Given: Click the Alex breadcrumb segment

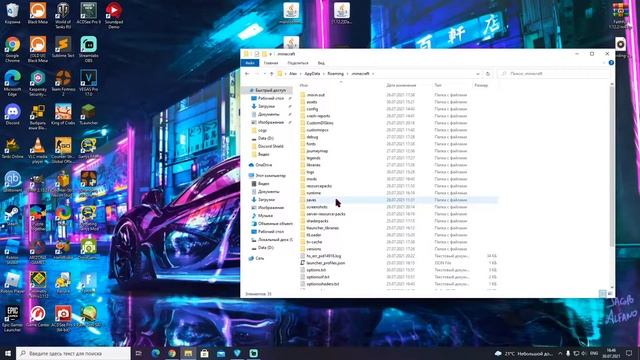Looking at the screenshot, I should coord(293,74).
